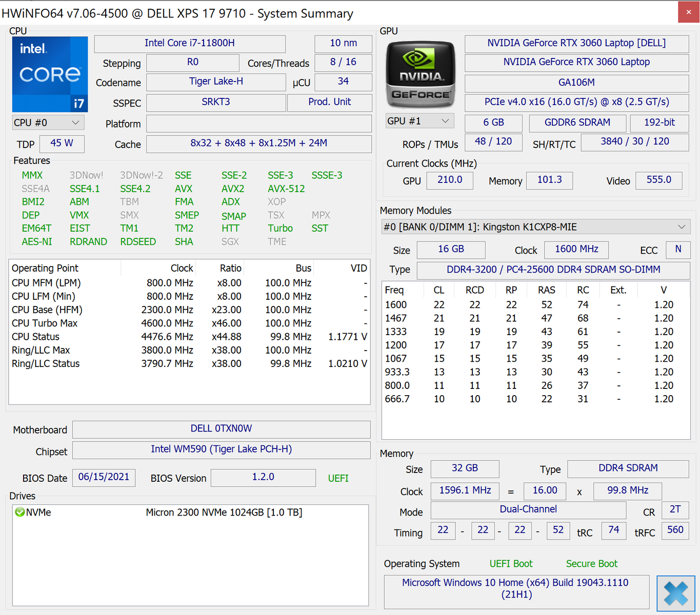Screen dimensions: 700x615
Task: Click the AES-NI feature label
Action: [37, 241]
